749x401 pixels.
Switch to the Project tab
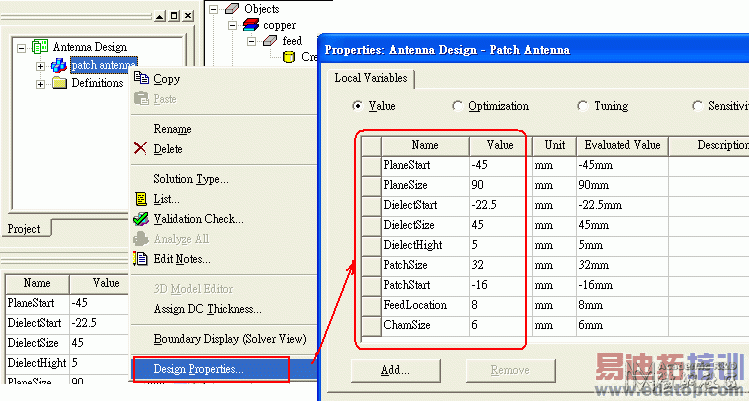[24, 229]
